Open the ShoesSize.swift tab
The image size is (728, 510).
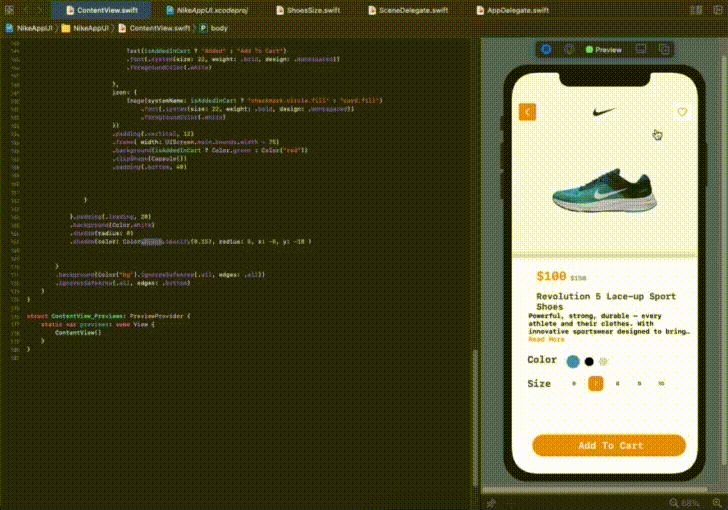(308, 10)
